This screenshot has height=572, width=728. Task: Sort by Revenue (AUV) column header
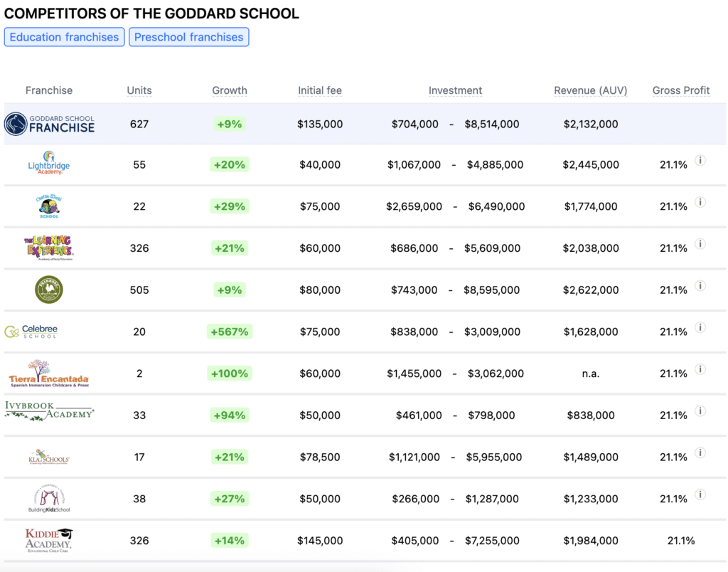tap(591, 90)
